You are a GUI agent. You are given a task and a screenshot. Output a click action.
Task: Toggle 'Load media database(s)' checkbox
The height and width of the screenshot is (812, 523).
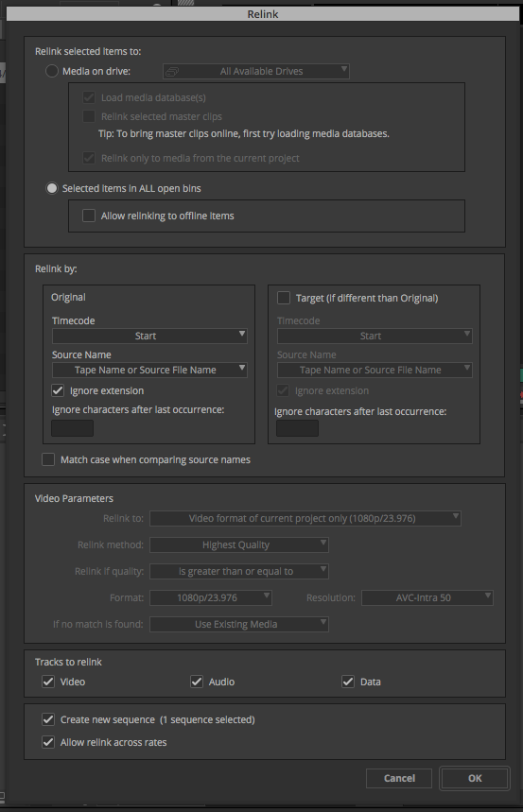point(89,97)
